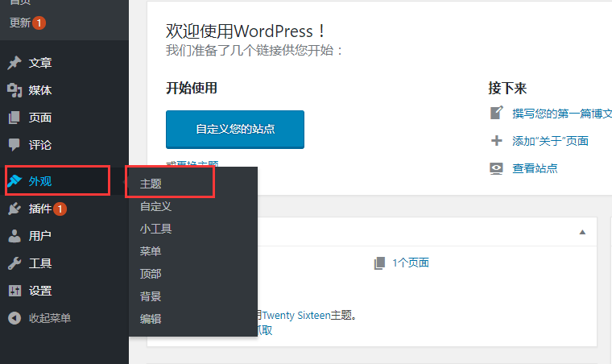Click the pages icon beside 1个页面
The image size is (612, 364).
click(379, 263)
